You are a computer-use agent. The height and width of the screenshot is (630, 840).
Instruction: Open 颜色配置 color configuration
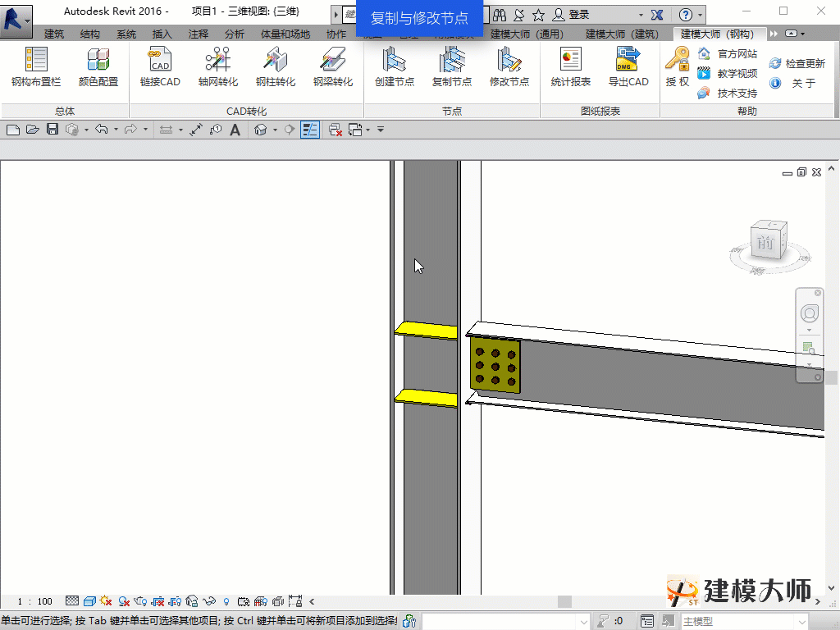(x=98, y=67)
